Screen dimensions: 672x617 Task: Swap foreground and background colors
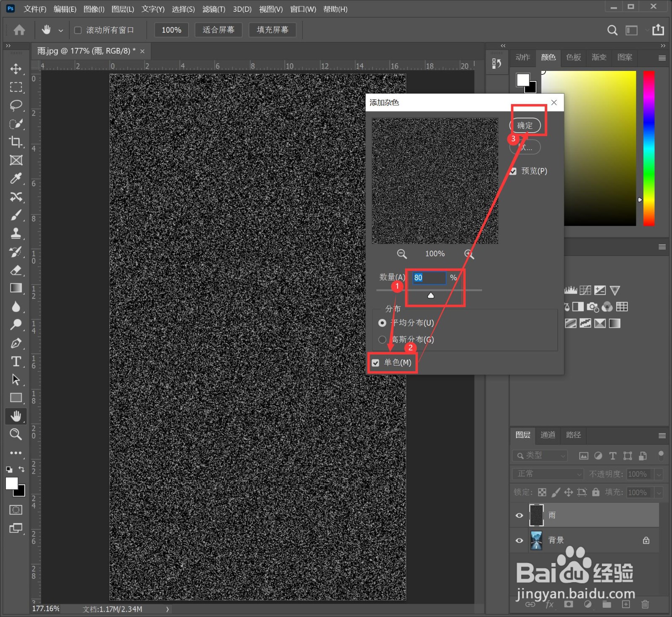pos(21,469)
